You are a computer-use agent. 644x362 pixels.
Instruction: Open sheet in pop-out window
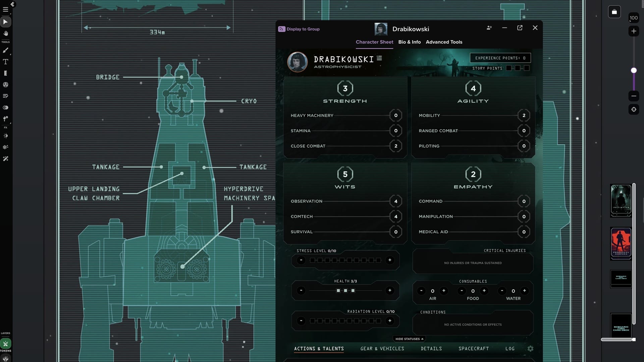[x=520, y=28]
